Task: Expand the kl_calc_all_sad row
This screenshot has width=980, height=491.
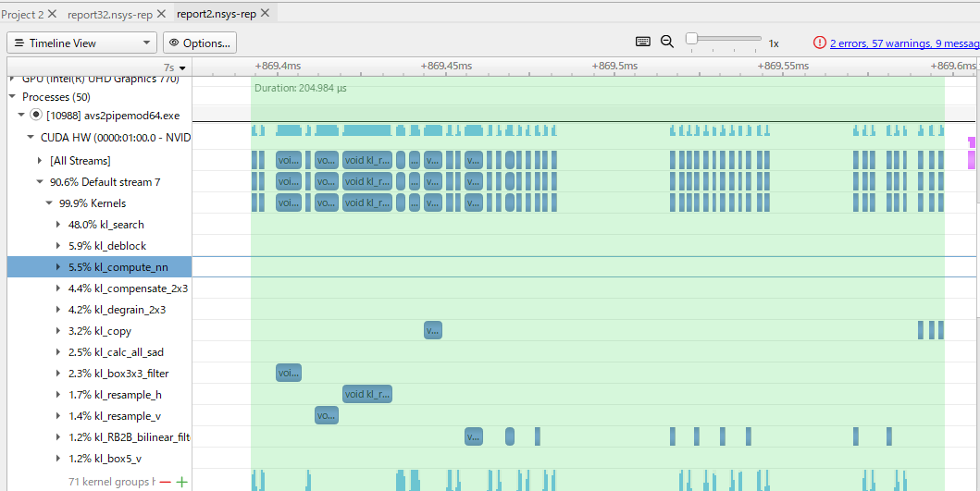Action: [58, 351]
